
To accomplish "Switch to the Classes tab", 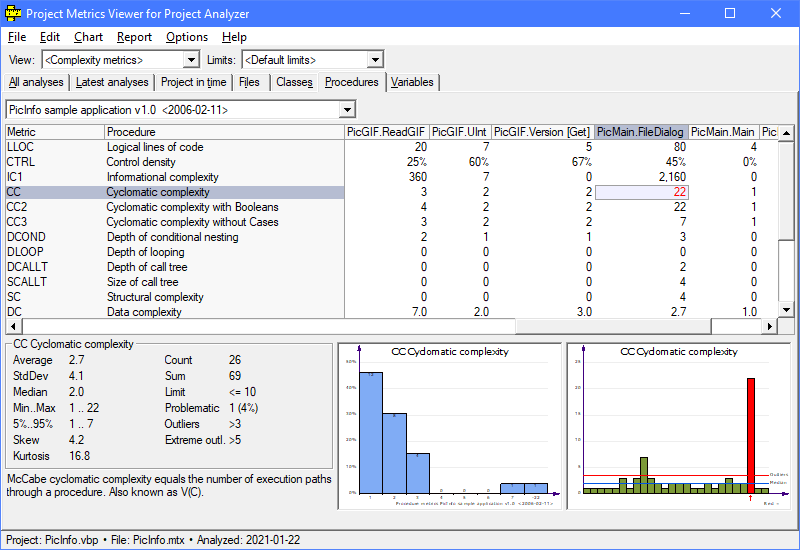I will coord(294,82).
